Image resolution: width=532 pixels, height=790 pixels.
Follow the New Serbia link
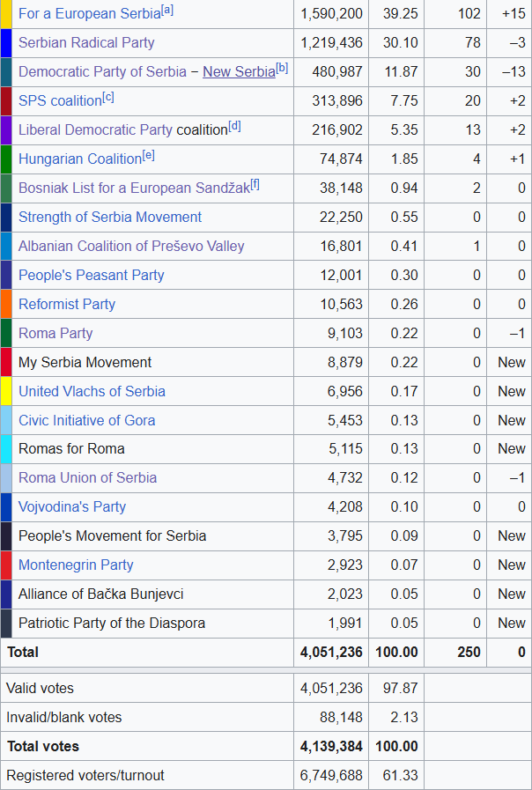point(239,71)
